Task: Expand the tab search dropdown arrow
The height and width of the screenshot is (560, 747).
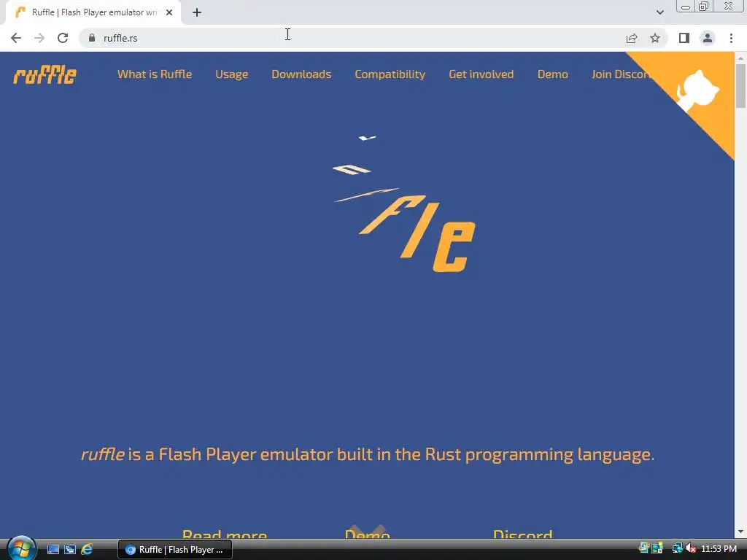Action: [x=659, y=12]
